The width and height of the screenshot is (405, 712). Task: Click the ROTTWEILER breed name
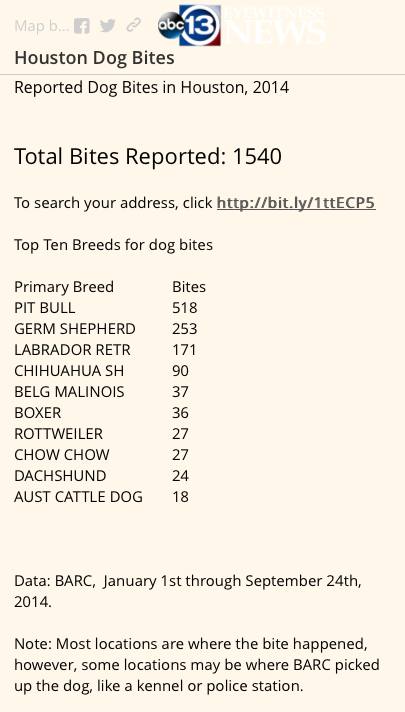click(x=59, y=434)
